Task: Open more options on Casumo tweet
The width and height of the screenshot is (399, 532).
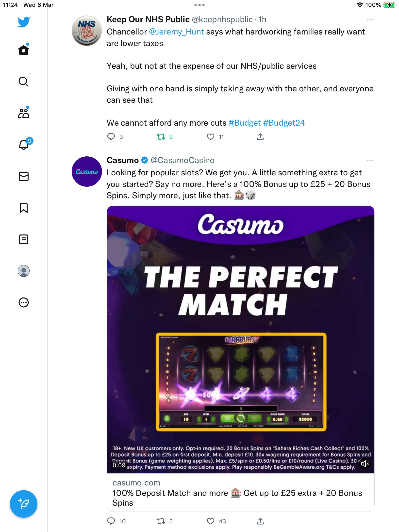Action: [370, 160]
